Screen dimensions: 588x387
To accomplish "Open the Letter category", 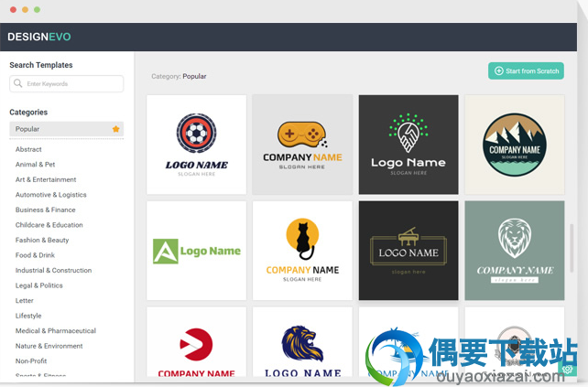I will tap(25, 300).
